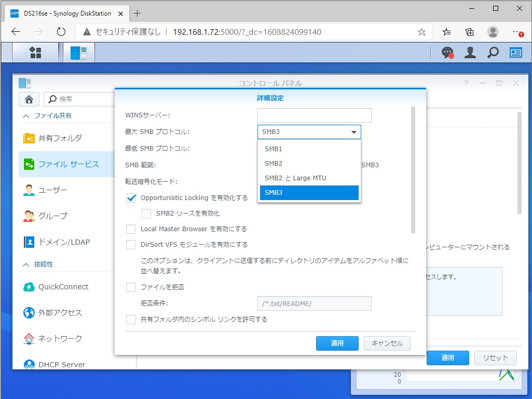The width and height of the screenshot is (532, 399).
Task: Click the notifications chat bubble icon
Action: pyautogui.click(x=447, y=52)
